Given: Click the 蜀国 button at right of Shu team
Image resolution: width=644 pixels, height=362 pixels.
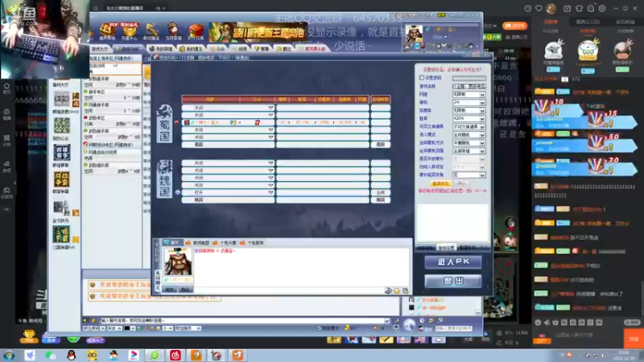Looking at the screenshot, I should [x=380, y=145].
